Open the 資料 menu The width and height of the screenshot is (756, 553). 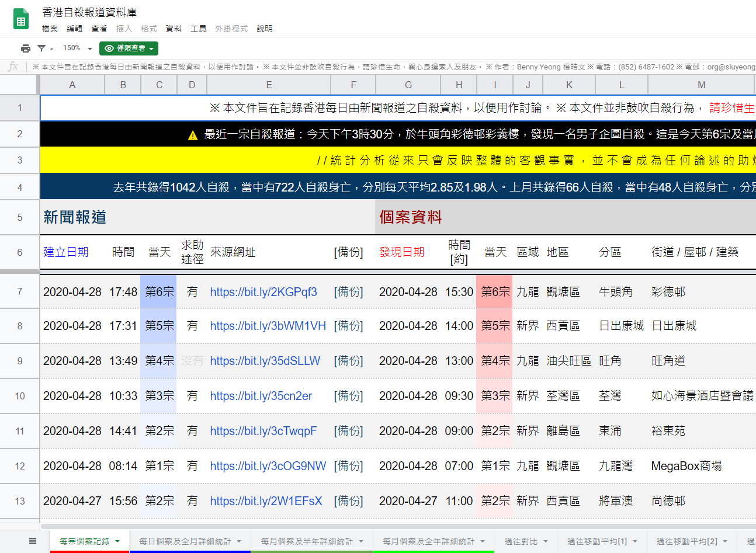pyautogui.click(x=174, y=29)
